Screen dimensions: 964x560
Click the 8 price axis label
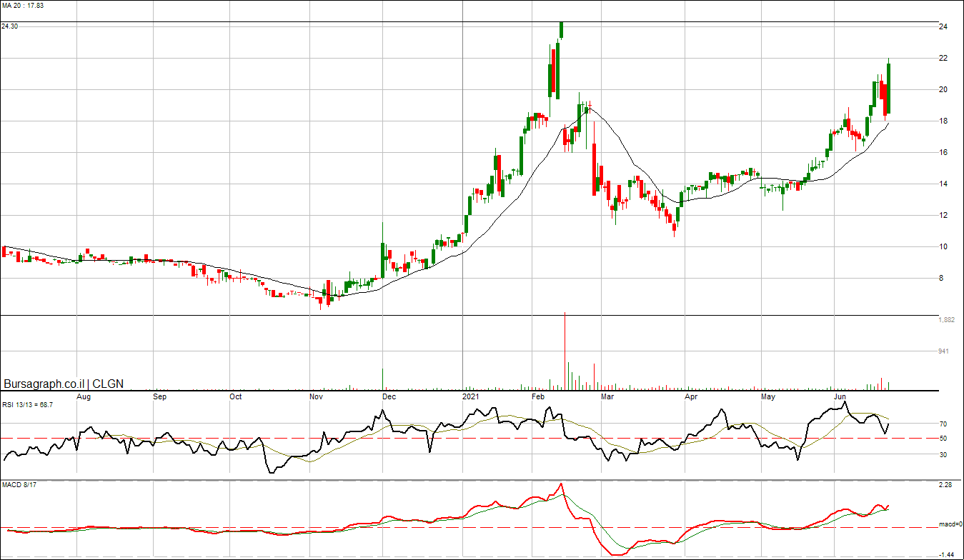pos(940,279)
